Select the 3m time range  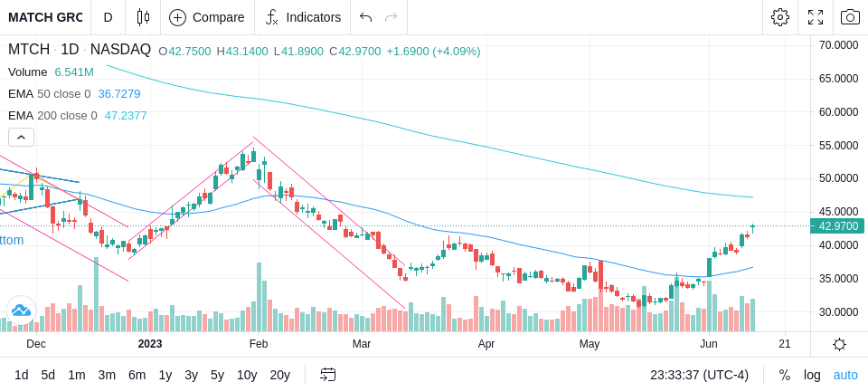[107, 376]
